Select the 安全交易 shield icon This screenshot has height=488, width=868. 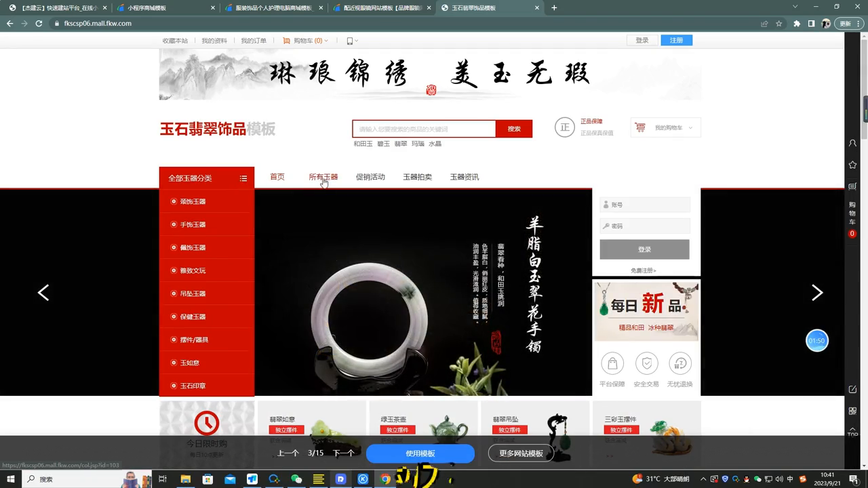pos(646,363)
